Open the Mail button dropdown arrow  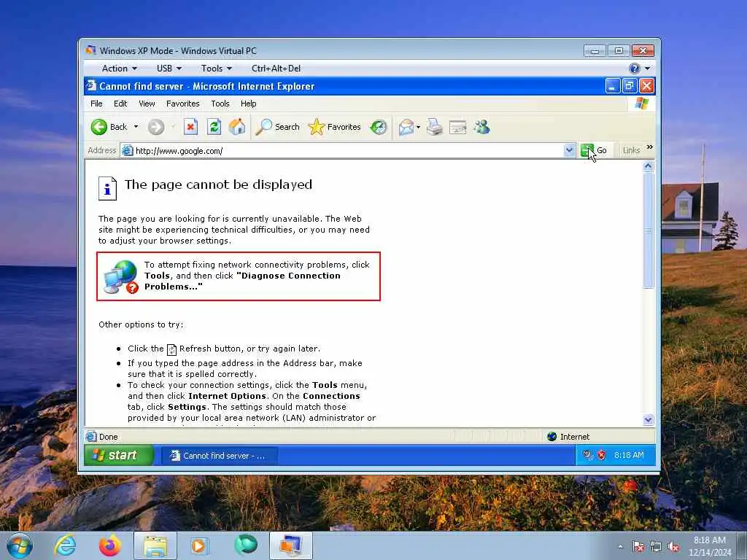click(418, 127)
